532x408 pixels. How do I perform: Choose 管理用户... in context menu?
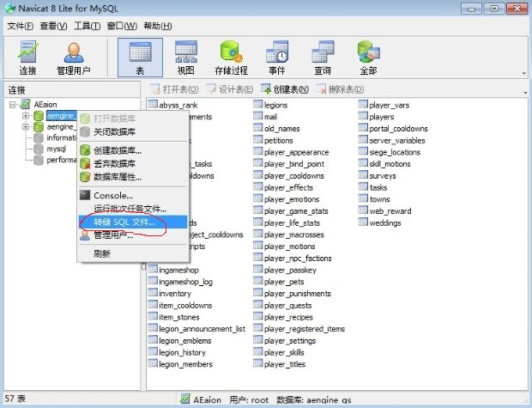[x=133, y=235]
